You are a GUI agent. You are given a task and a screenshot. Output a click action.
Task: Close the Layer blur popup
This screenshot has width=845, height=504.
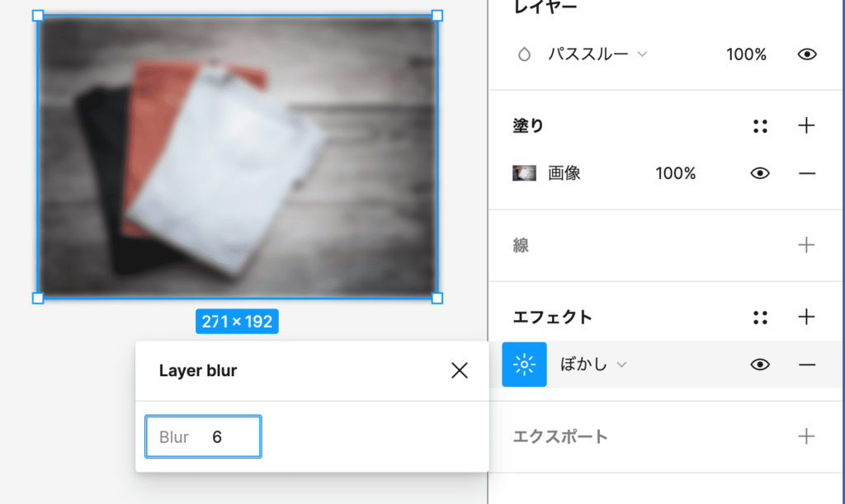pos(460,370)
